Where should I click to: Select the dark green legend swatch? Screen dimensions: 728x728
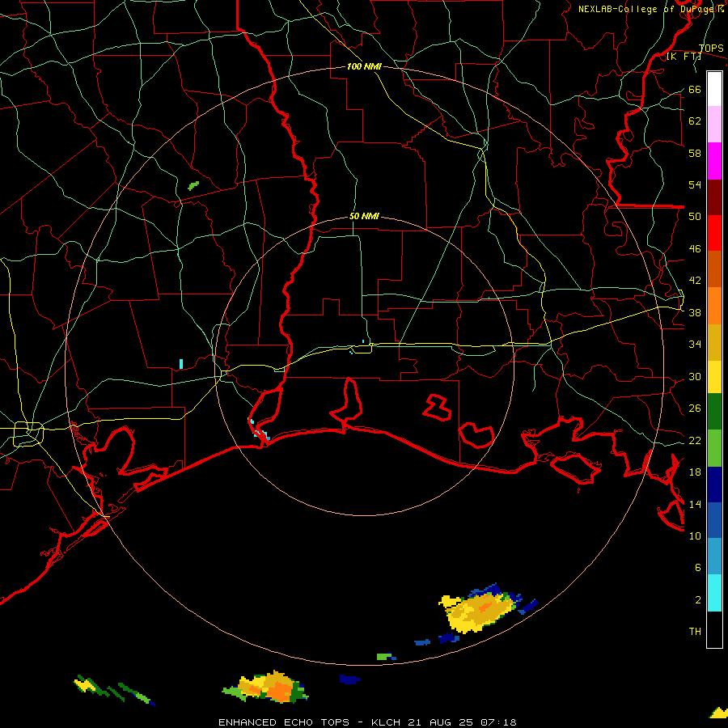tap(714, 412)
